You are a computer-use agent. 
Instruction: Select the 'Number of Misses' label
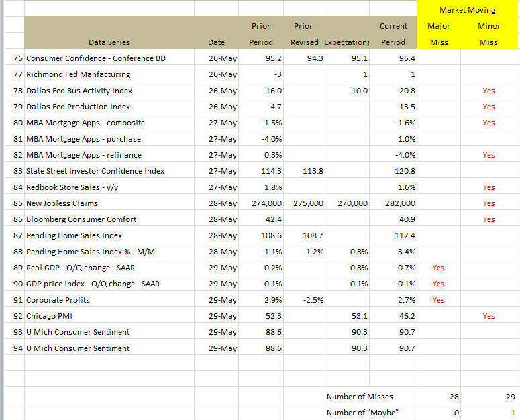click(360, 397)
